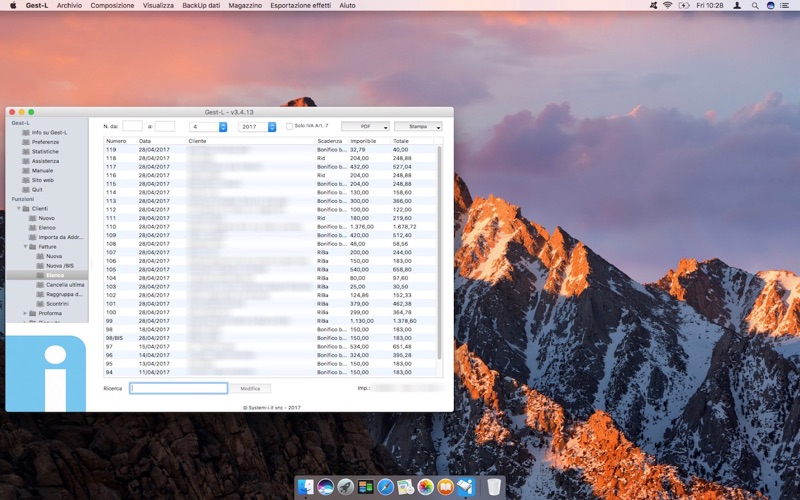Screen dimensions: 800x500
Task: Open the Esportazione effetti menu
Action: (x=300, y=5)
